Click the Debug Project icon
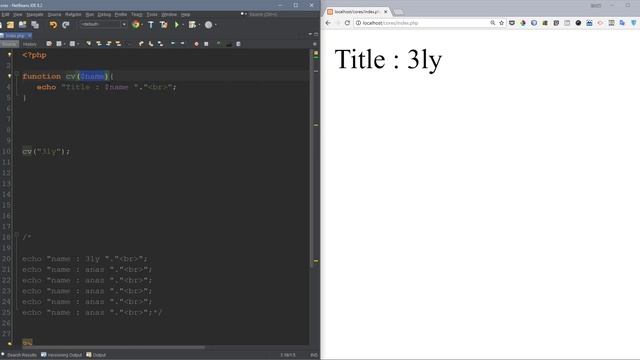Screen dimensions: 640x360 point(192,25)
